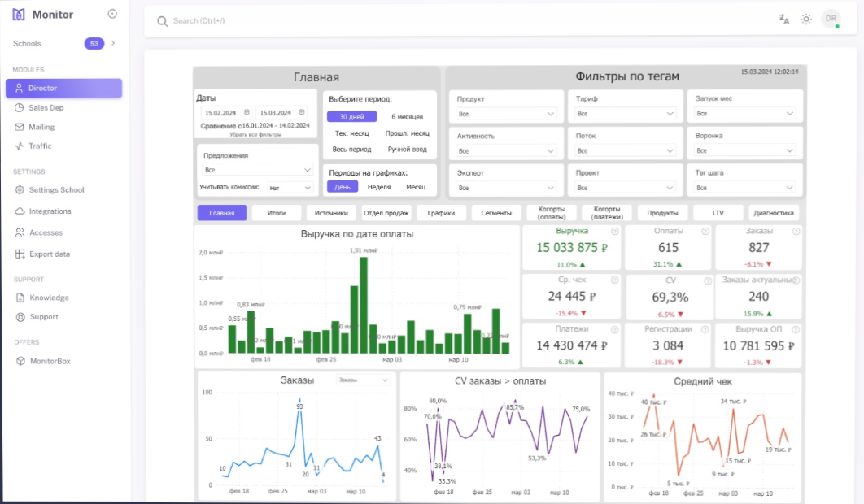The image size is (864, 504).
Task: Open the Отдел продаж tab
Action: point(386,213)
